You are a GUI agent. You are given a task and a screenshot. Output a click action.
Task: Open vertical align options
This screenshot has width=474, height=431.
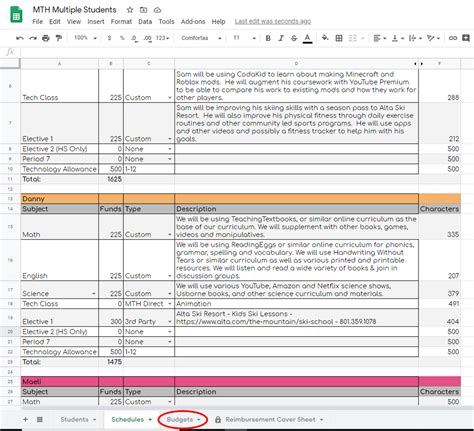(x=398, y=38)
